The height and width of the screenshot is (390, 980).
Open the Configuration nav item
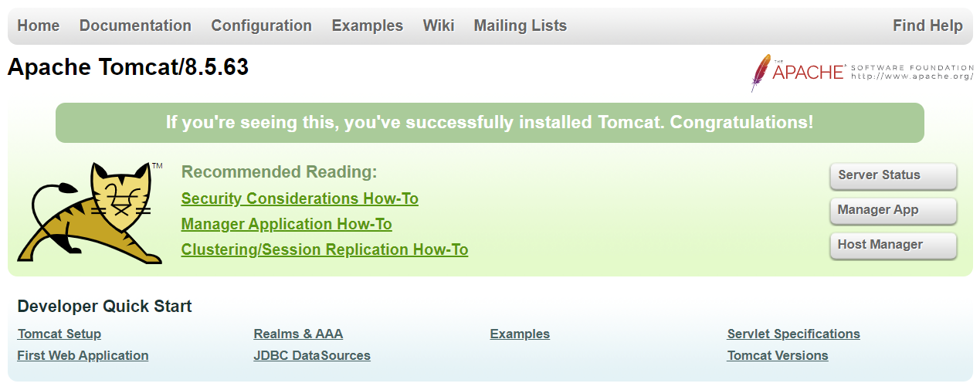click(262, 25)
